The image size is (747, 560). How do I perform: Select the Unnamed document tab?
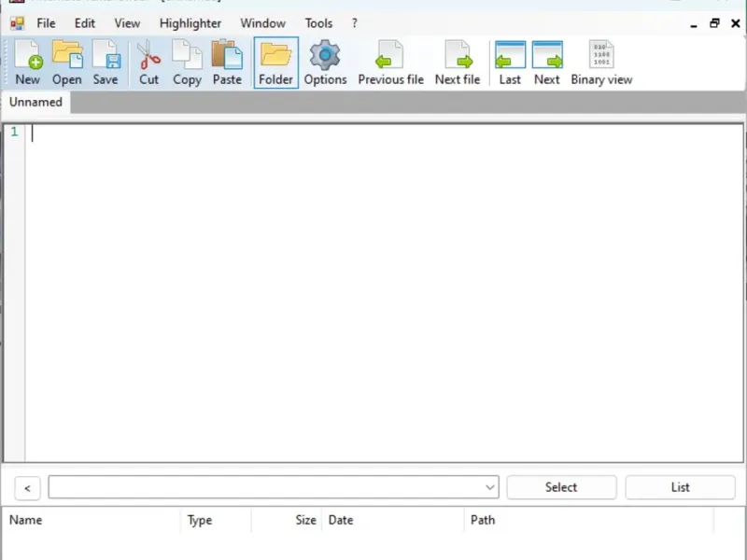click(x=35, y=102)
